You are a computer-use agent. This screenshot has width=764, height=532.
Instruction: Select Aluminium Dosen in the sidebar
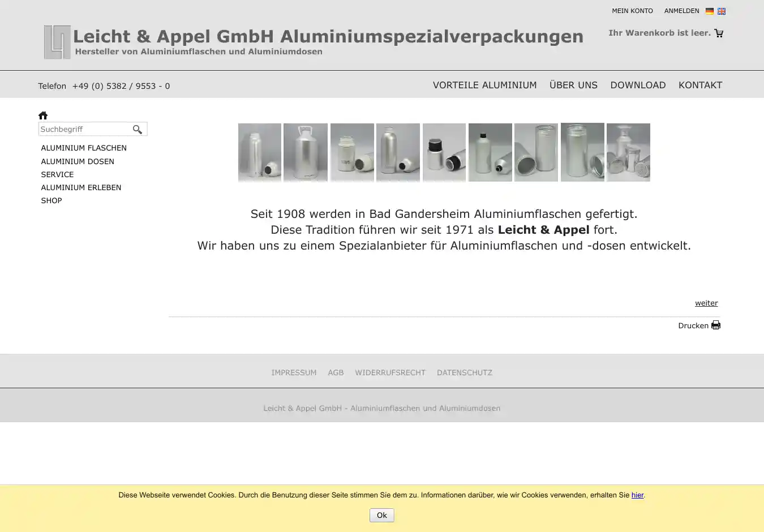(78, 162)
